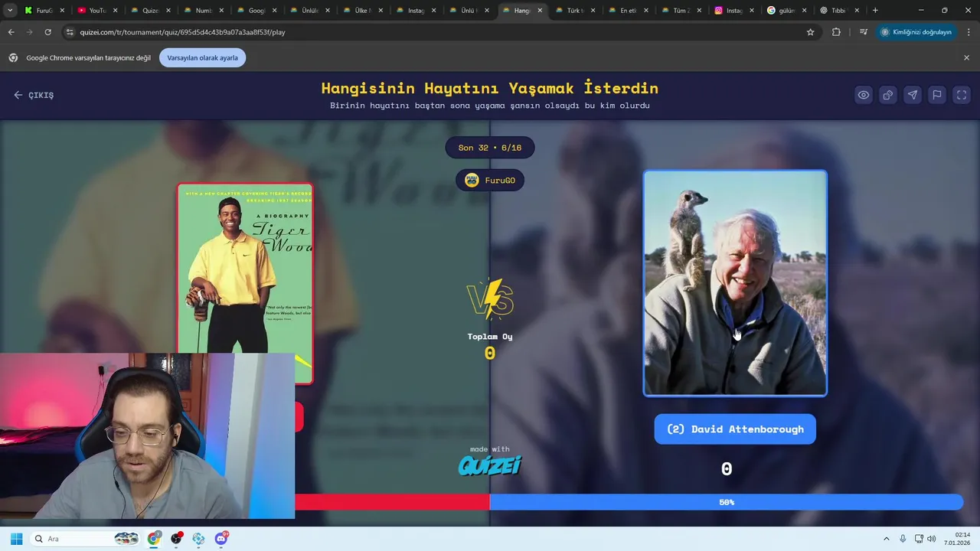Click the Son 32 • 6/16 round indicator
Image resolution: width=980 pixels, height=551 pixels.
[490, 148]
